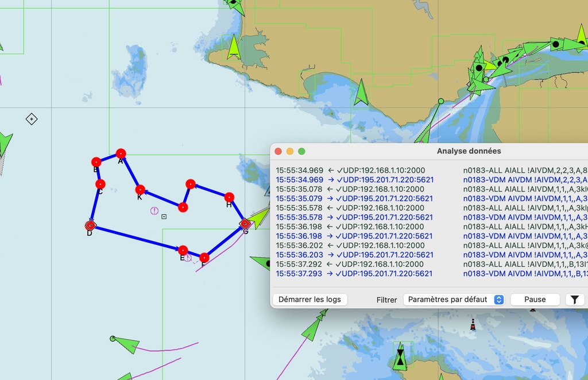Click the purple exclamation warning near K

pyautogui.click(x=154, y=211)
